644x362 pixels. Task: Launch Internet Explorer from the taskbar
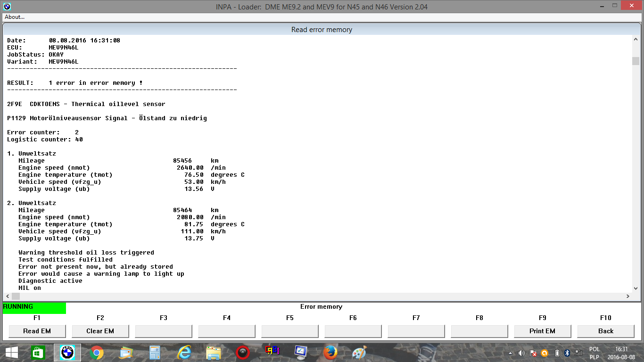[x=184, y=353]
